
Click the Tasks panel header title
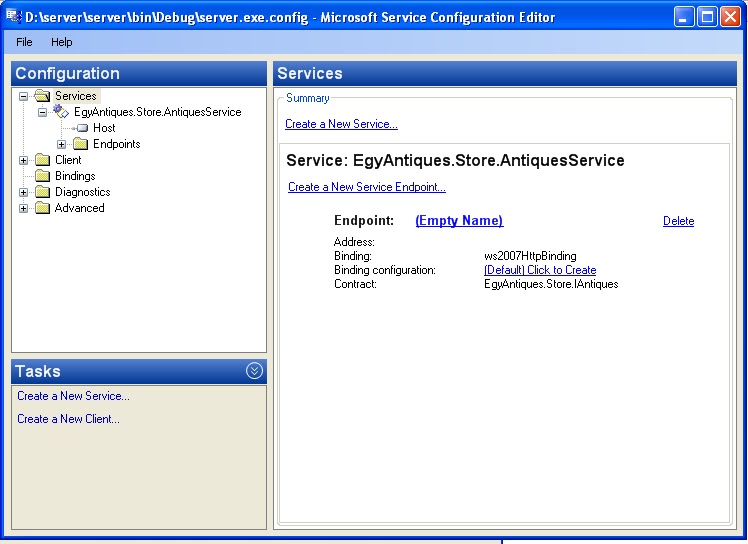(38, 371)
